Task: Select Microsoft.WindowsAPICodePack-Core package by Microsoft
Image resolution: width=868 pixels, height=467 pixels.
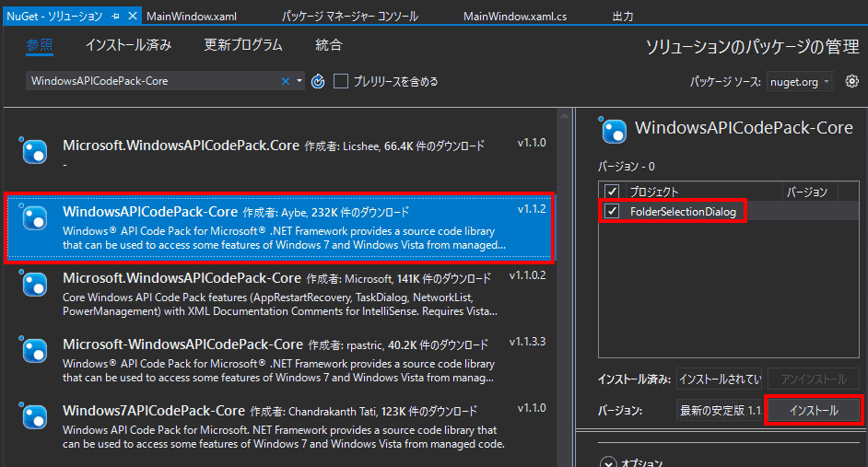Action: 278,295
